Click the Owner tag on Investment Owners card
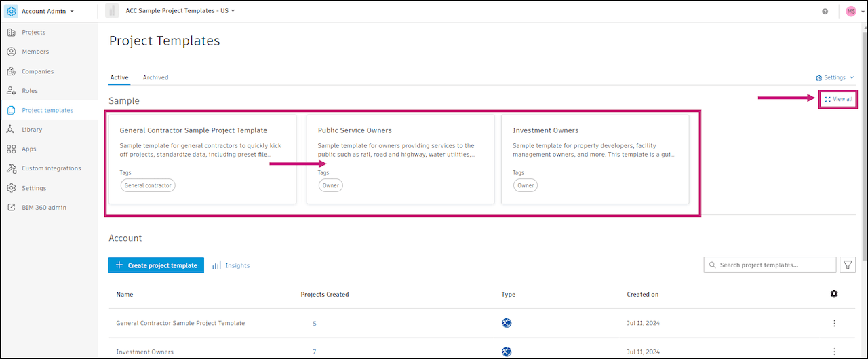The width and height of the screenshot is (868, 359). 526,185
